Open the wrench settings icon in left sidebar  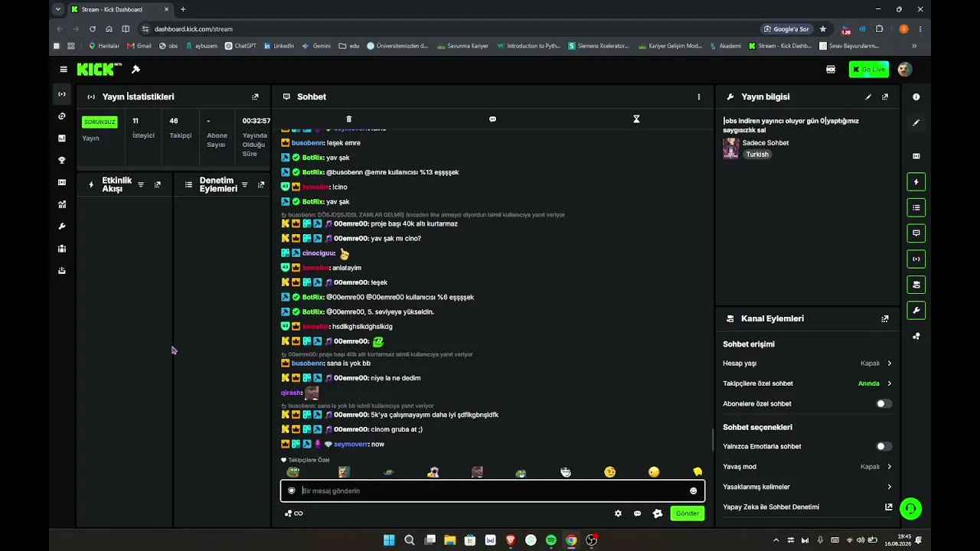(62, 227)
